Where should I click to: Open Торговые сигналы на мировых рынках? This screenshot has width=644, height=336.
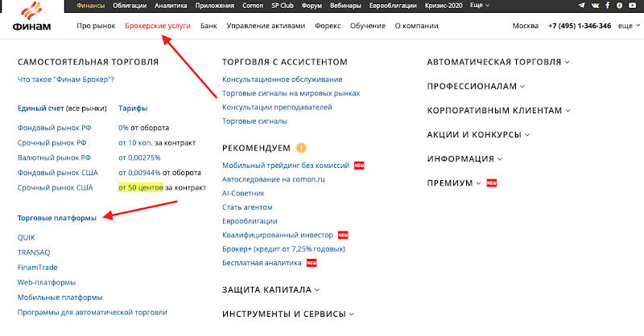291,93
